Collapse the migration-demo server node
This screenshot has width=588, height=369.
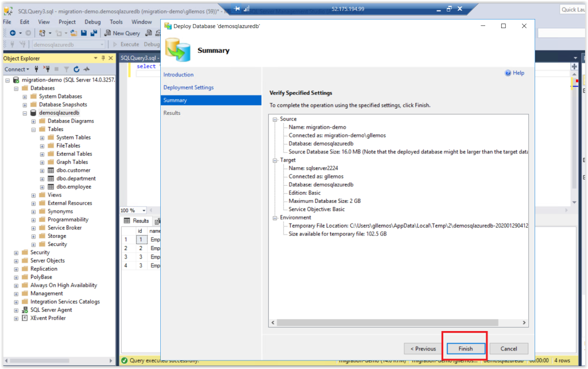point(7,80)
